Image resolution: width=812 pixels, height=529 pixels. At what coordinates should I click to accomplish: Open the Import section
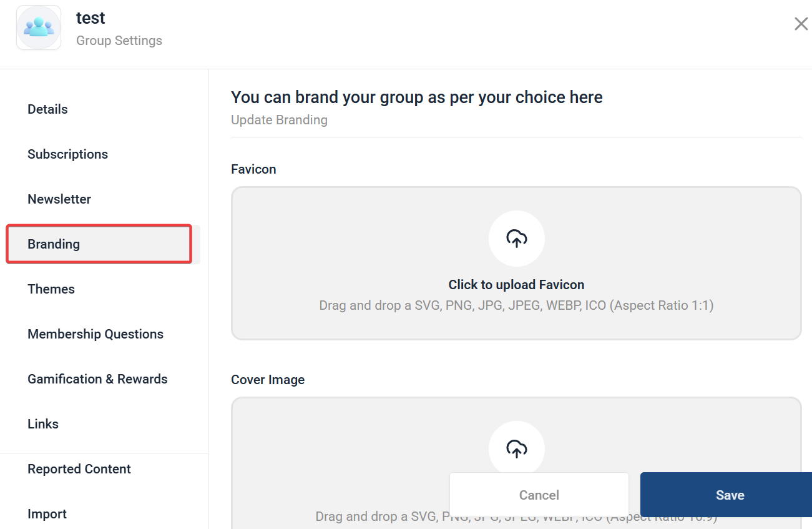pyautogui.click(x=47, y=514)
